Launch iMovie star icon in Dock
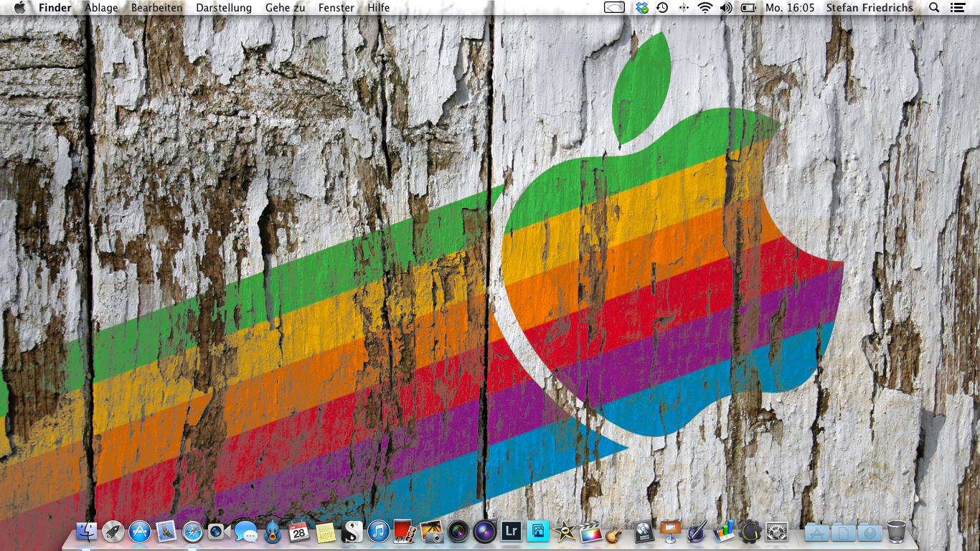The width and height of the screenshot is (980, 551). coord(564,532)
